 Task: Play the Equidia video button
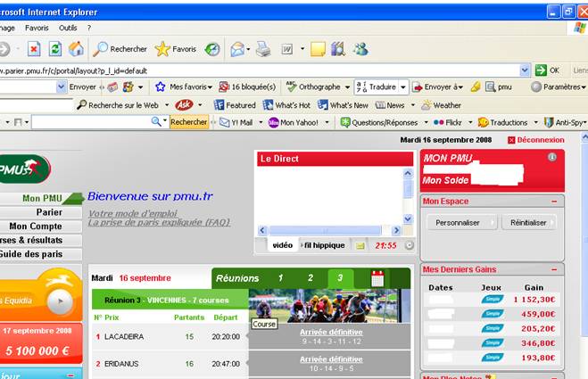click(x=60, y=301)
